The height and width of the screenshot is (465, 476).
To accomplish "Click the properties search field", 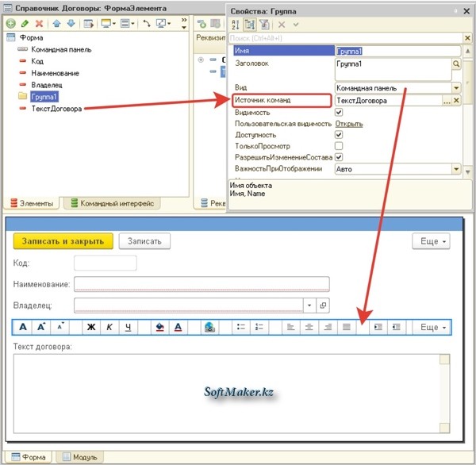I will pyautogui.click(x=346, y=38).
